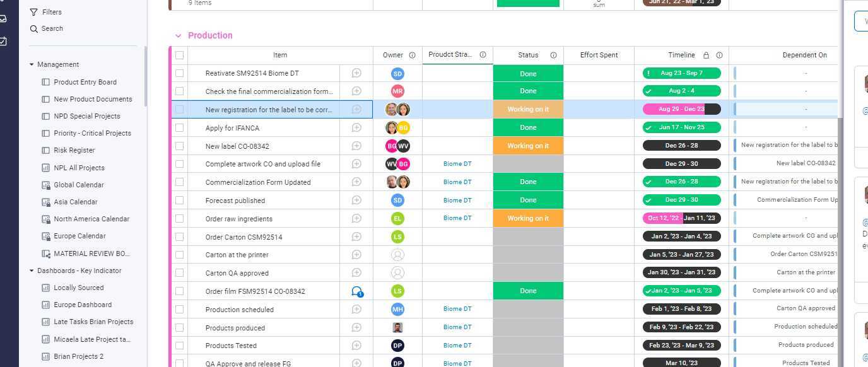This screenshot has width=868, height=367.
Task: Open the Risk Register board
Action: tap(74, 150)
